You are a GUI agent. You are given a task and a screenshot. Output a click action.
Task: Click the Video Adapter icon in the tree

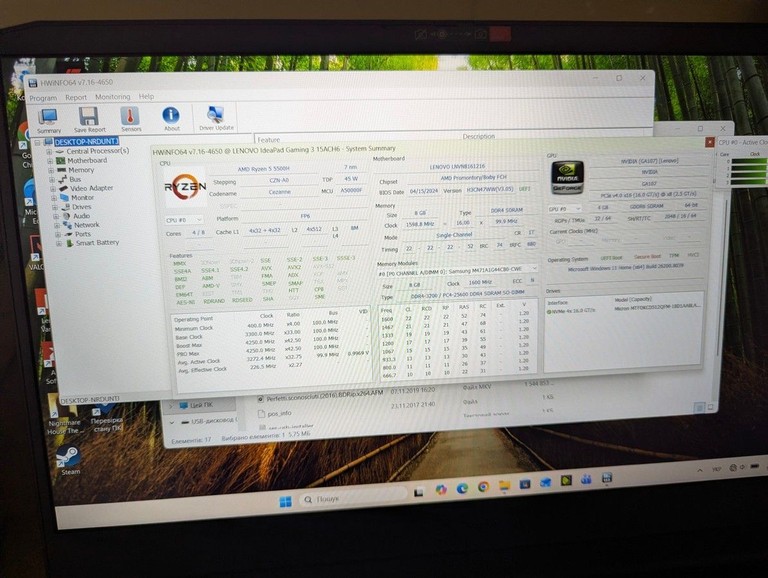tap(64, 189)
